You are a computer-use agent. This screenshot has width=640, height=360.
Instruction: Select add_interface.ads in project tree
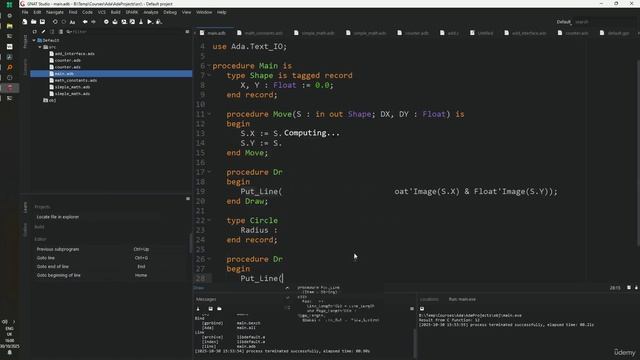coord(75,54)
